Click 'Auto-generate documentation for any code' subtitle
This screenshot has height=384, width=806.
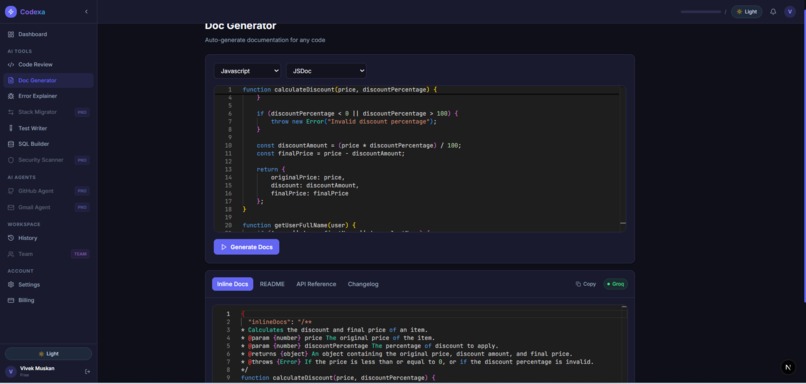pyautogui.click(x=265, y=40)
